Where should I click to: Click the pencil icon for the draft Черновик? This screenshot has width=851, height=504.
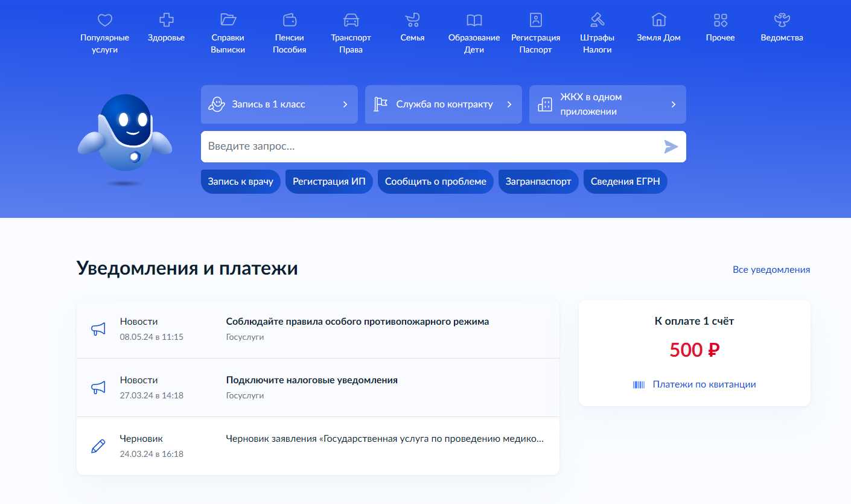click(98, 446)
